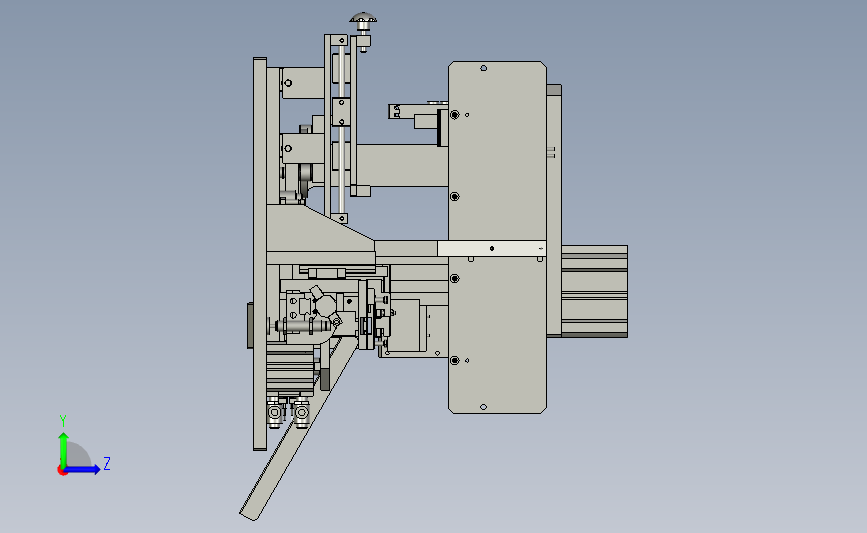Select the left pneumatic fitting at the bottom
The width and height of the screenshot is (867, 533).
point(275,413)
